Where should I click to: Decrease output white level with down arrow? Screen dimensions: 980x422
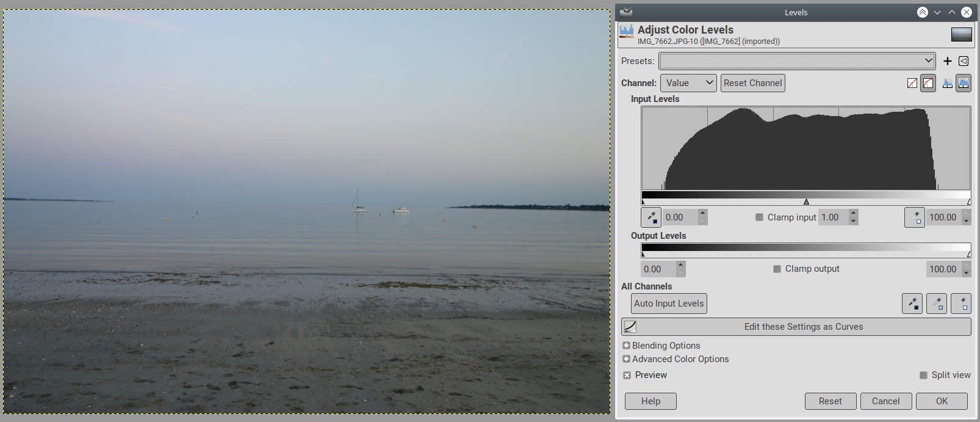966,272
